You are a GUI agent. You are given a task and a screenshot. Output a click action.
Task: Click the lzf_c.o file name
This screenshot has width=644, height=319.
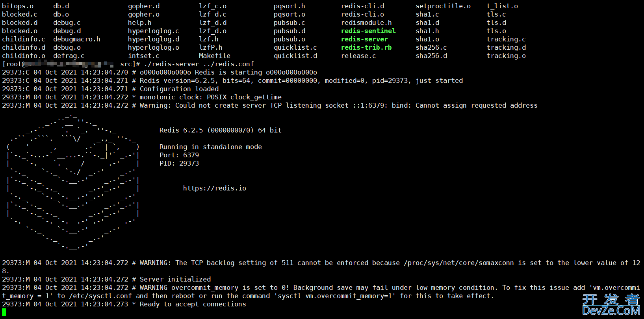213,6
